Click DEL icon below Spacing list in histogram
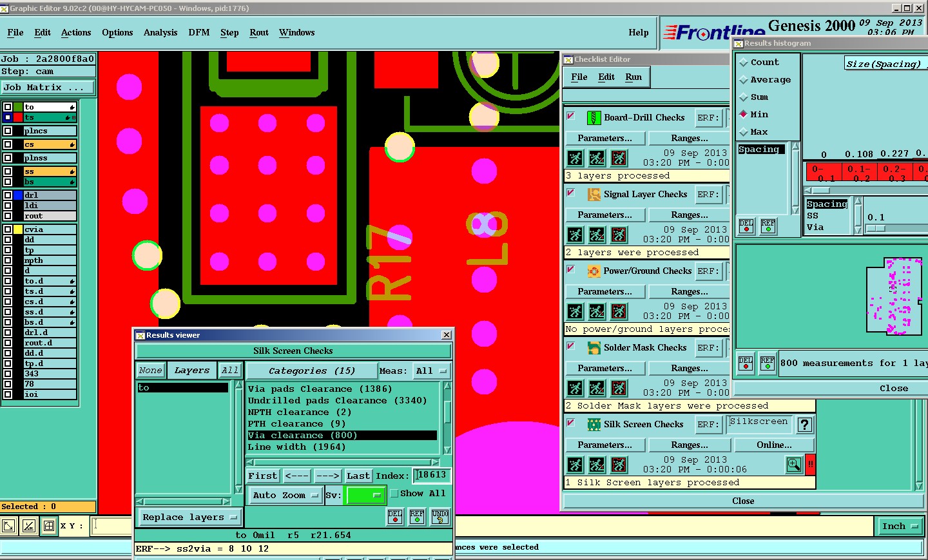The height and width of the screenshot is (560, 928). 746,226
